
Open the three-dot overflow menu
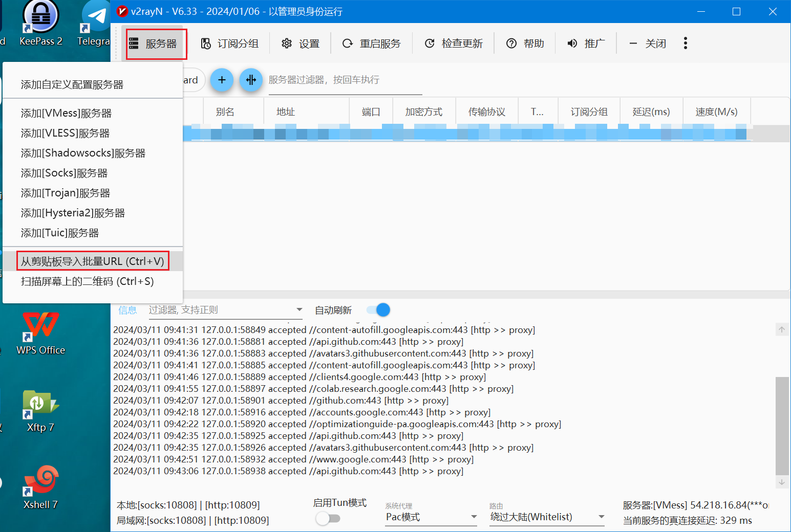[x=686, y=43]
